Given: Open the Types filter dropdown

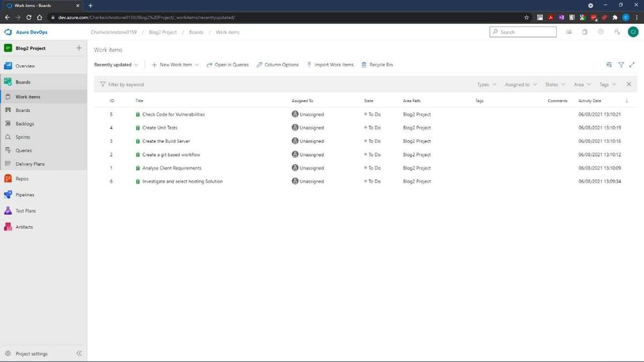Looking at the screenshot, I should point(487,84).
